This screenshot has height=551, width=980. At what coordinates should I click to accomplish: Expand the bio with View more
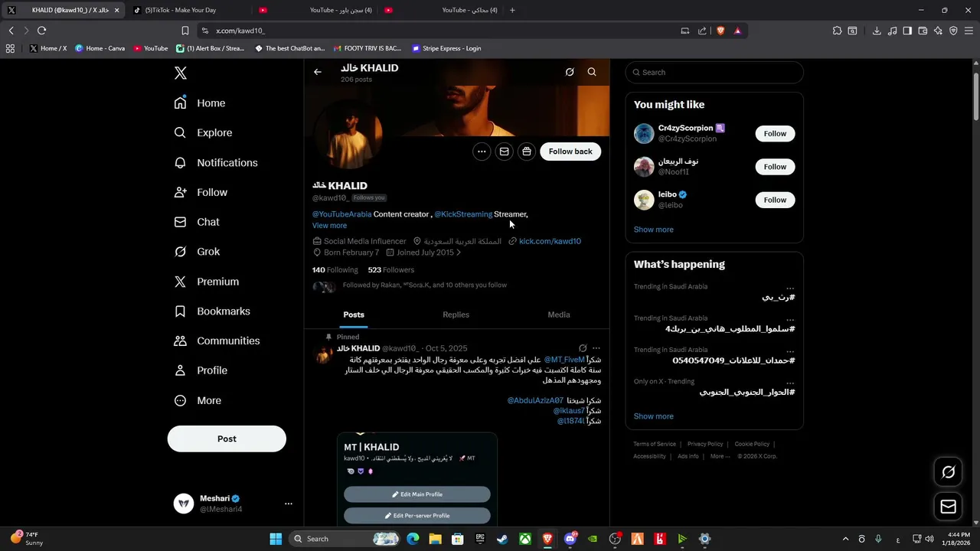[329, 226]
